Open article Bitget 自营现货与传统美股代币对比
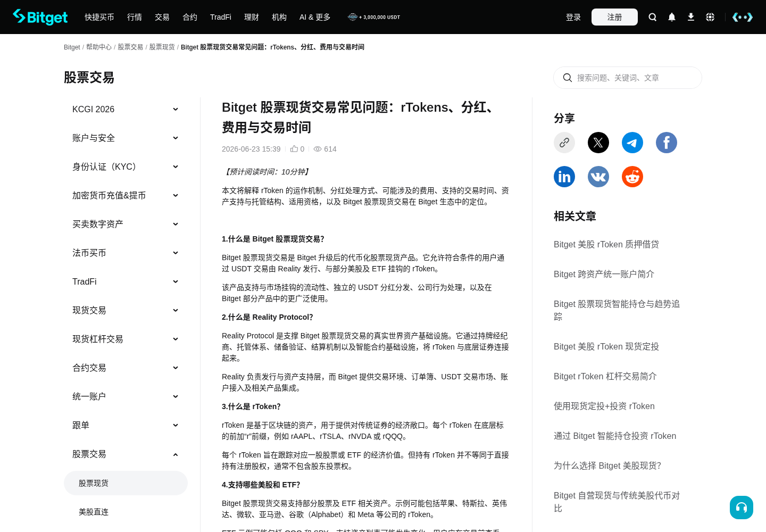This screenshot has height=532, width=766. (x=617, y=502)
